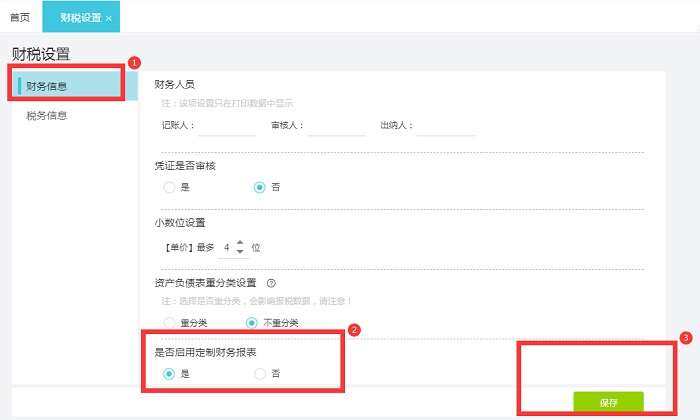This screenshot has width=700, height=420.
Task: Click the 单价 decimal digits value field
Action: pos(227,247)
